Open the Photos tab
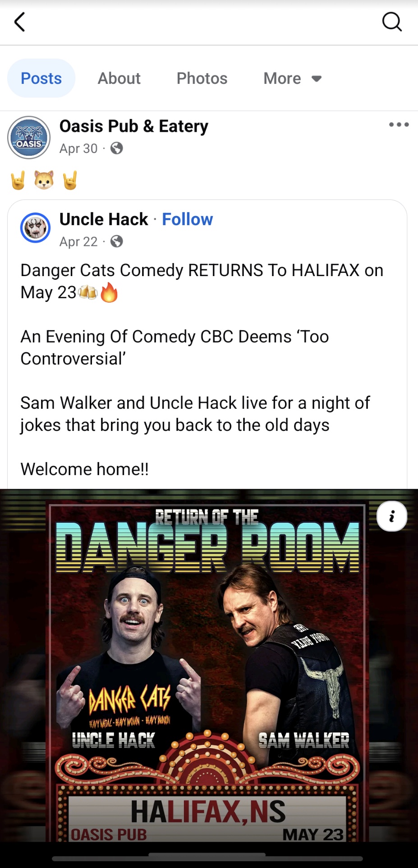This screenshot has height=868, width=418. click(x=202, y=78)
